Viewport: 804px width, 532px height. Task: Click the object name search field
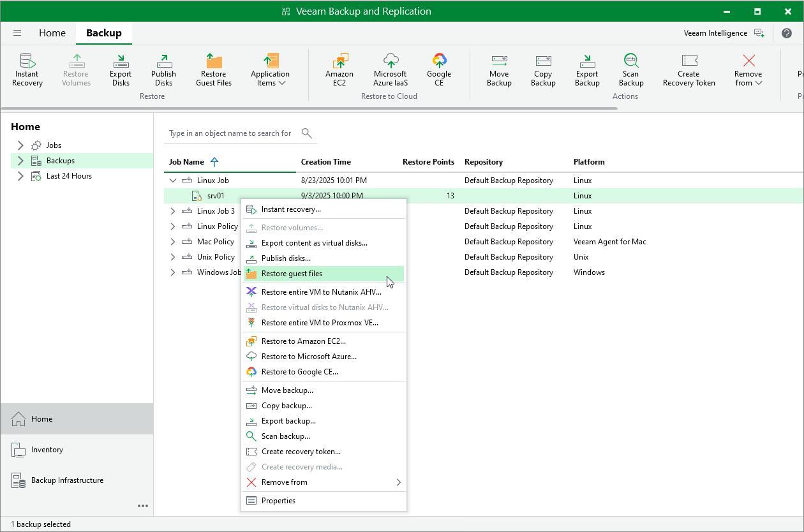231,133
